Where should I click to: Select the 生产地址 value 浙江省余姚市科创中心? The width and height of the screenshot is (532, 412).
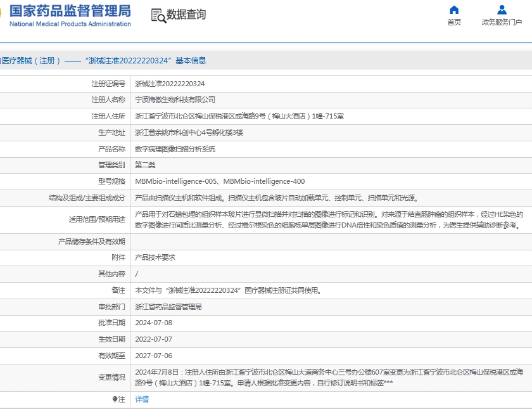click(189, 132)
